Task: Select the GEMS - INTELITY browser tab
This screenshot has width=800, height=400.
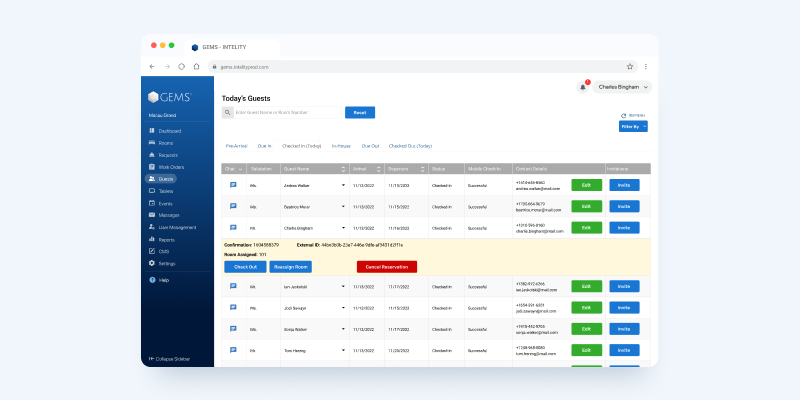Action: (x=232, y=47)
